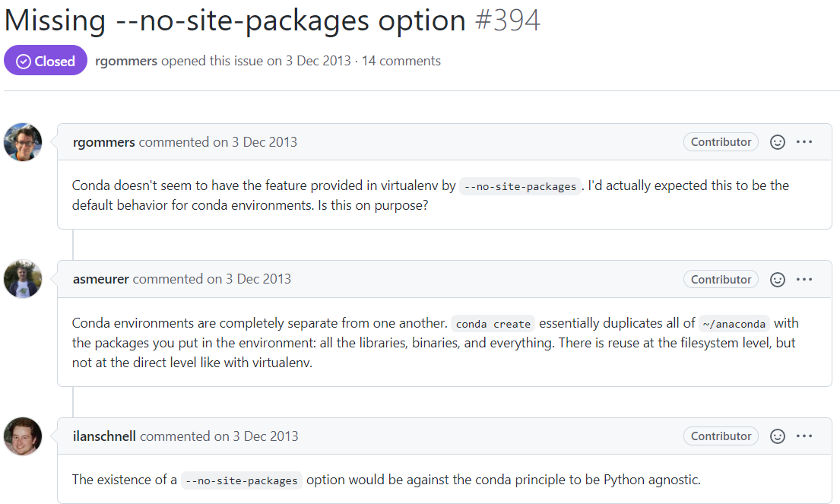Click the '14 comments' text
This screenshot has width=840, height=504.
pos(401,61)
